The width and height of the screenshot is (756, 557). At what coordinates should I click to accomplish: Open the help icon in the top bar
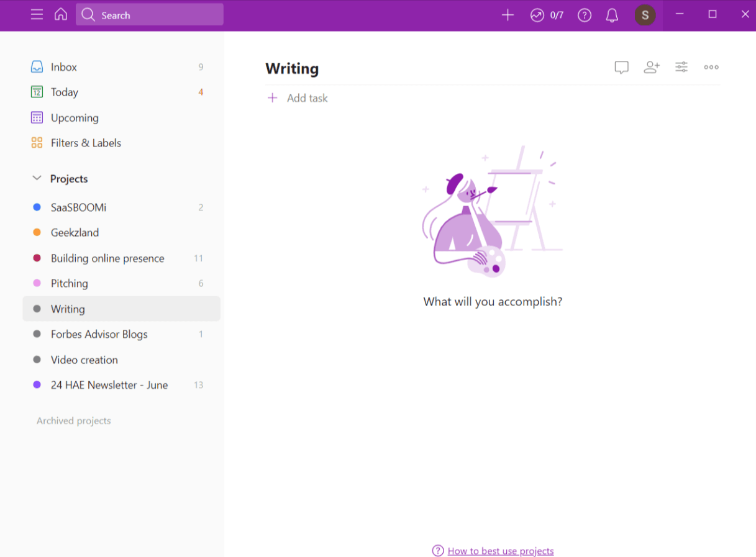585,15
